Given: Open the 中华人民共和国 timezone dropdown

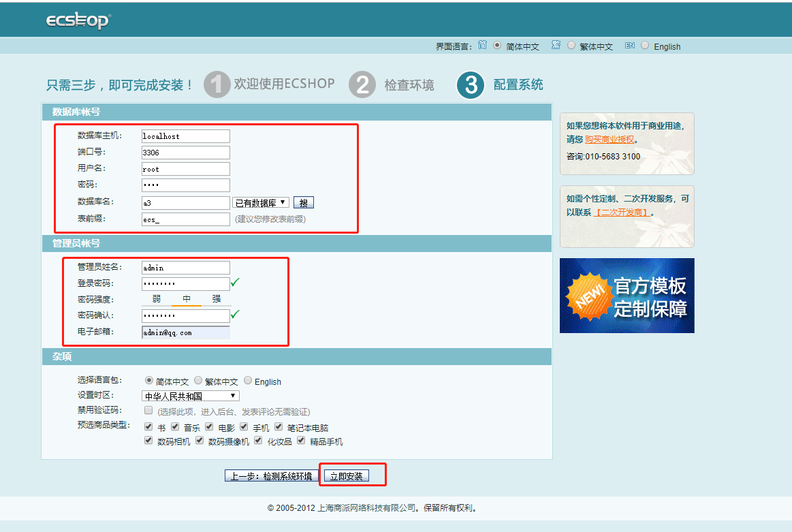Looking at the screenshot, I should pos(191,396).
